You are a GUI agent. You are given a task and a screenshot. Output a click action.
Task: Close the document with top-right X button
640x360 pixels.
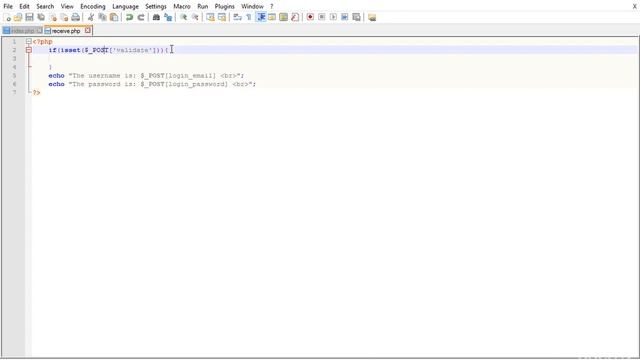coord(635,6)
